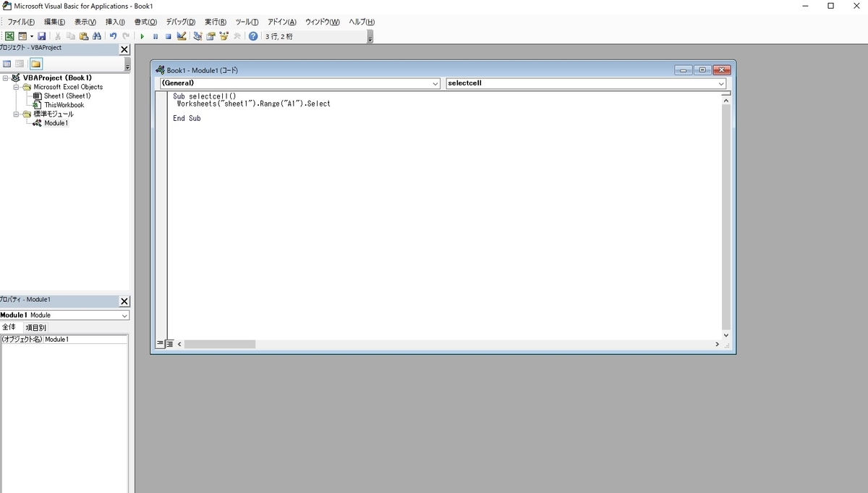Minimize the Book1 - Module1 code window

click(684, 70)
